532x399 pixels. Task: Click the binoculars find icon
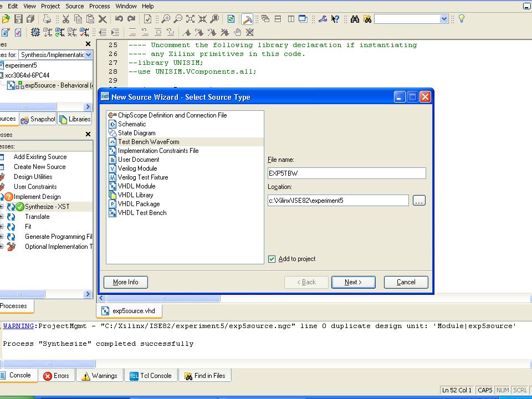pos(355,19)
